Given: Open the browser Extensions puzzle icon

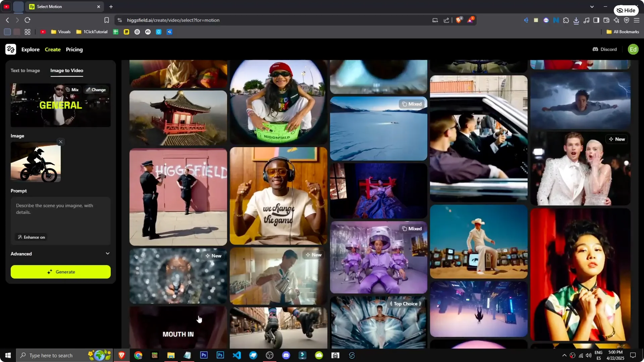Looking at the screenshot, I should click(566, 20).
